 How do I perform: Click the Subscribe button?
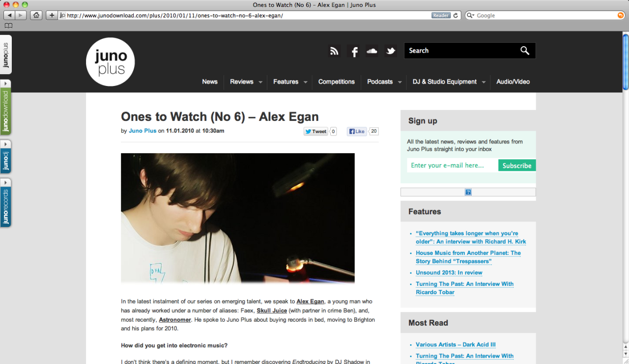point(517,166)
